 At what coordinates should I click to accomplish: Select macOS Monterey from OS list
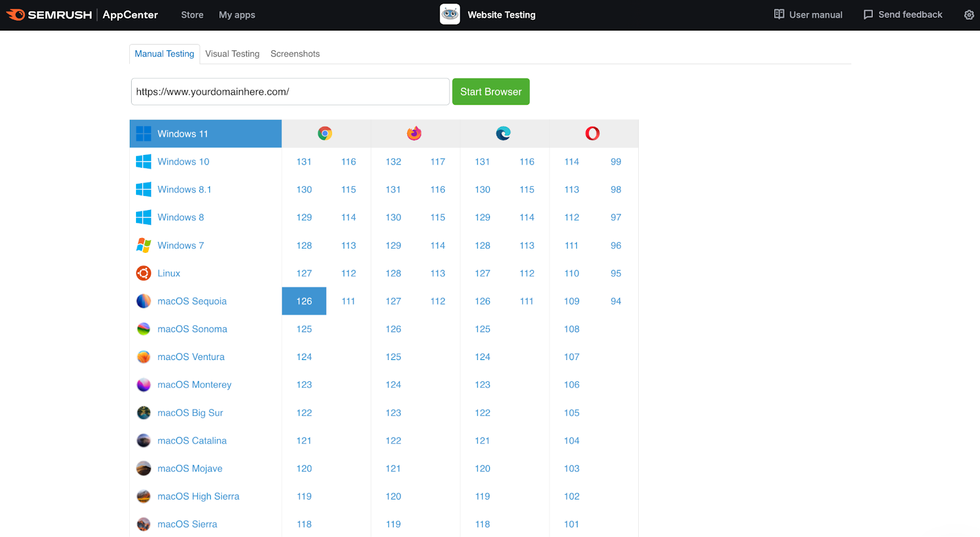click(194, 385)
